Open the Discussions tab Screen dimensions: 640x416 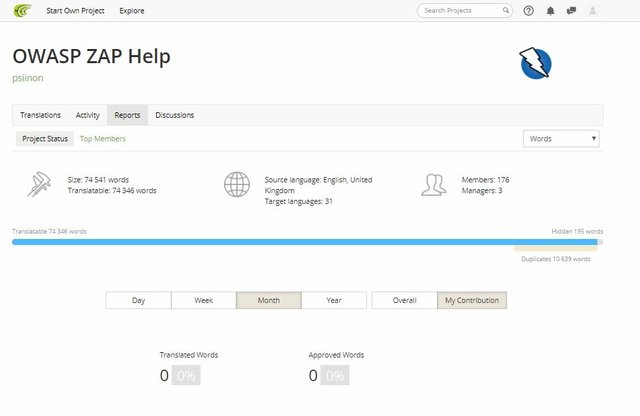(x=175, y=115)
